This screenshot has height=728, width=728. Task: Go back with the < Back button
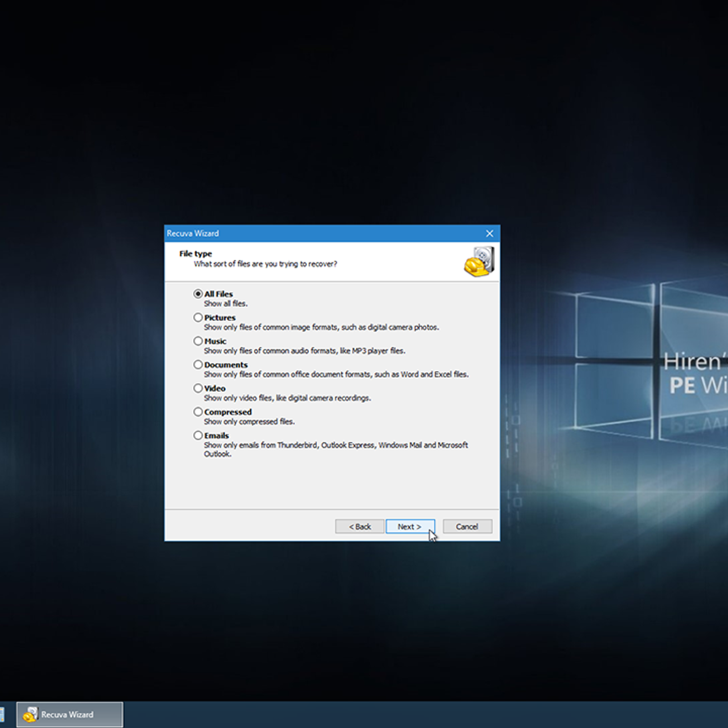point(360,526)
